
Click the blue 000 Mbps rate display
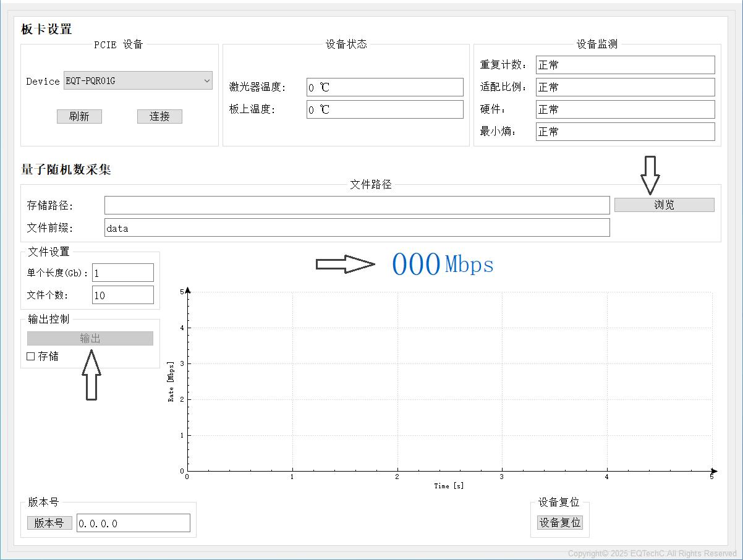click(443, 265)
